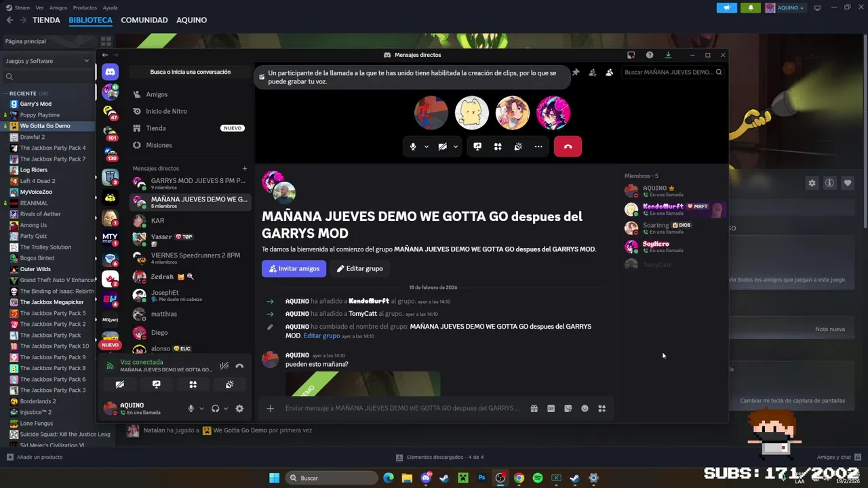Share your screen in the call
The height and width of the screenshot is (488, 868).
pyautogui.click(x=477, y=146)
